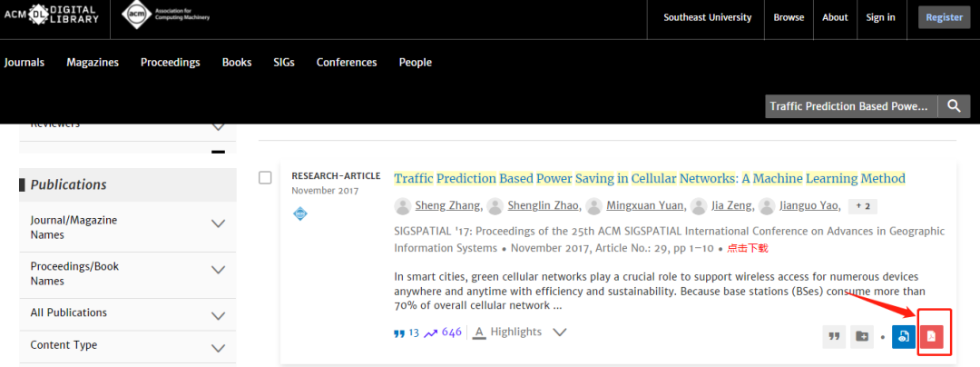The height and width of the screenshot is (367, 980).
Task: Open the Journals menu
Action: click(24, 63)
